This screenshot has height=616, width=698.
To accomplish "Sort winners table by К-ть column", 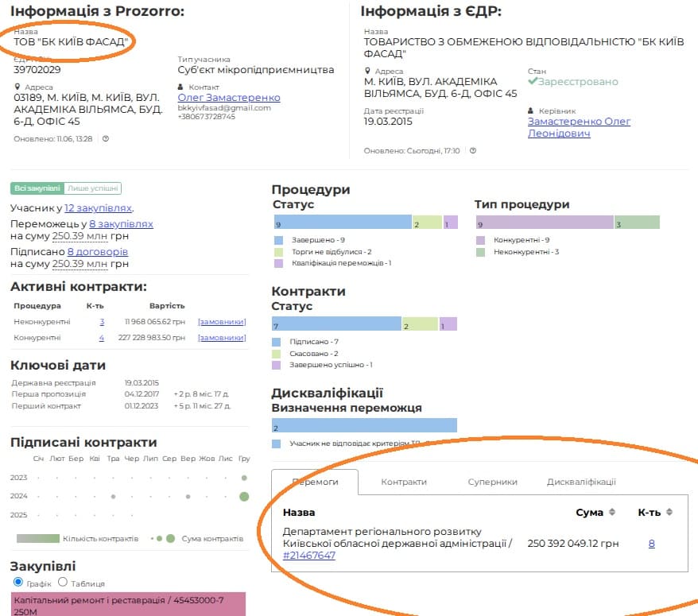I will click(669, 513).
